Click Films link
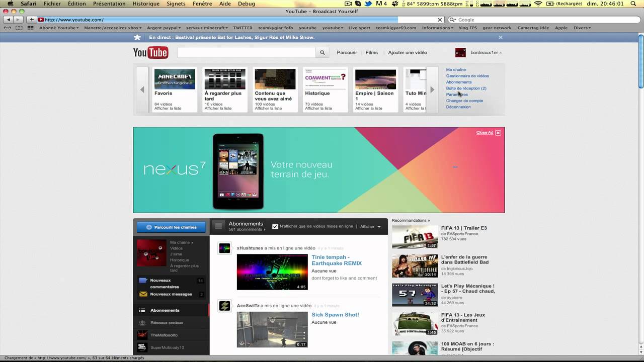The height and width of the screenshot is (362, 644). [372, 52]
